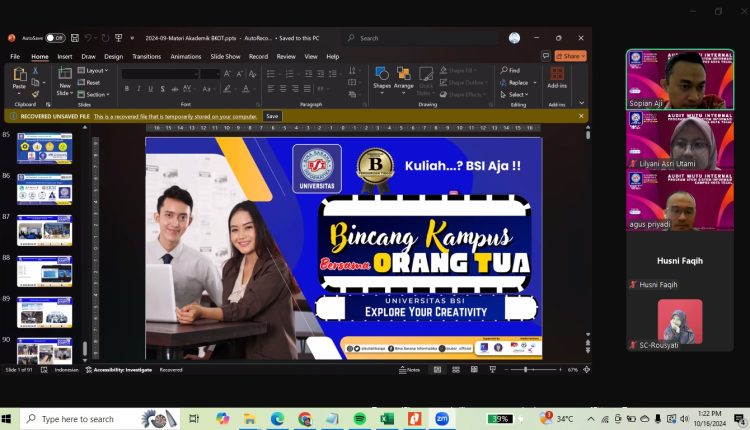Toggle AutoSave switch

coord(55,38)
